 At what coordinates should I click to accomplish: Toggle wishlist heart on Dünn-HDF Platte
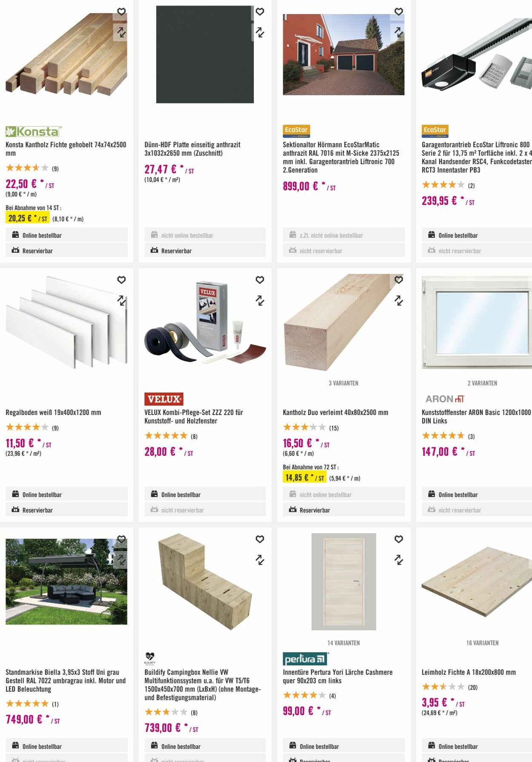pyautogui.click(x=260, y=11)
